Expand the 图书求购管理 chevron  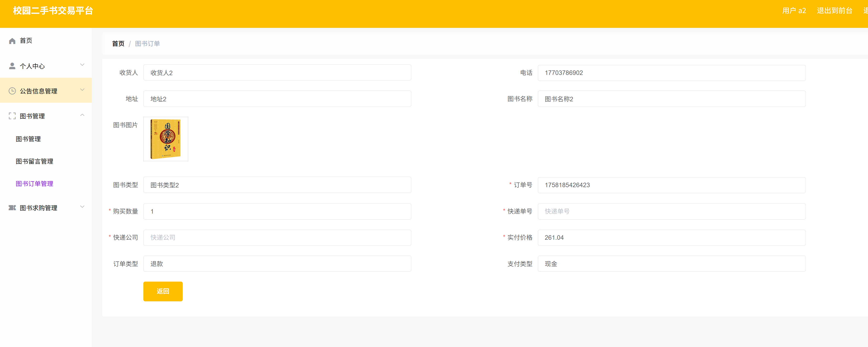82,207
